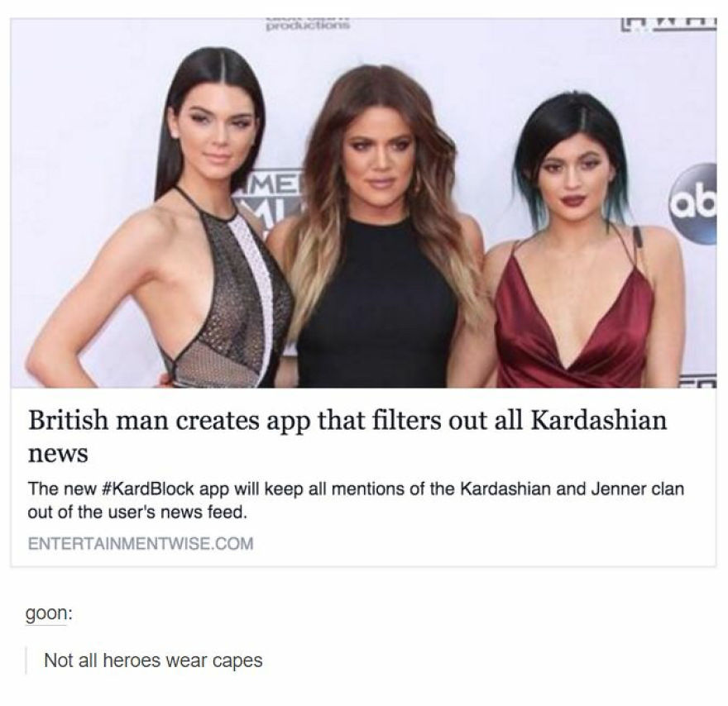Click the 'productions' text atop the photo
728x706 pixels.
point(308,26)
